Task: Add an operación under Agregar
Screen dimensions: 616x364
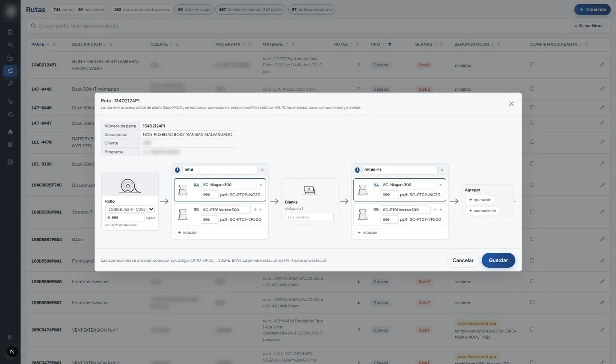Action: [480, 200]
